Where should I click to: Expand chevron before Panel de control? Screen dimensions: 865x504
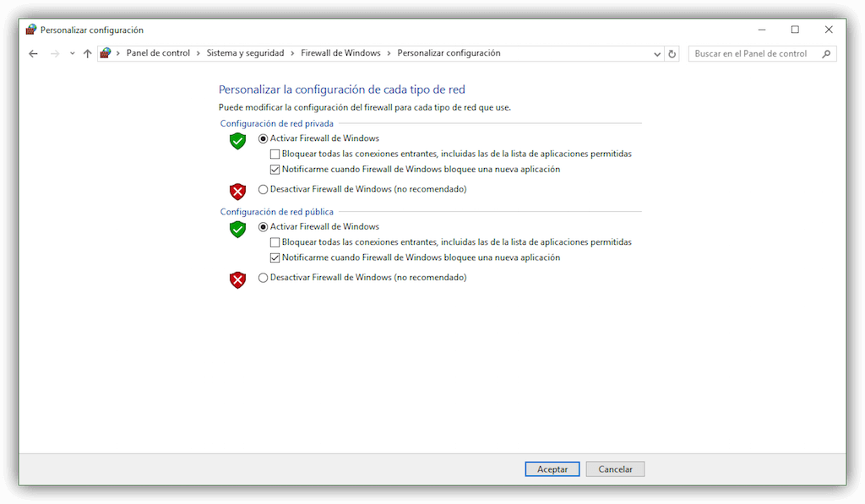pyautogui.click(x=118, y=53)
